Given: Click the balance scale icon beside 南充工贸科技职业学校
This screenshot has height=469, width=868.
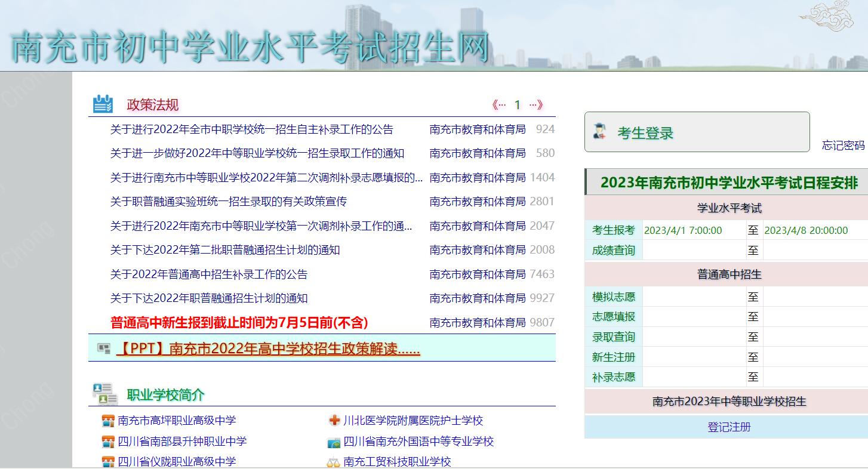Looking at the screenshot, I should [333, 462].
